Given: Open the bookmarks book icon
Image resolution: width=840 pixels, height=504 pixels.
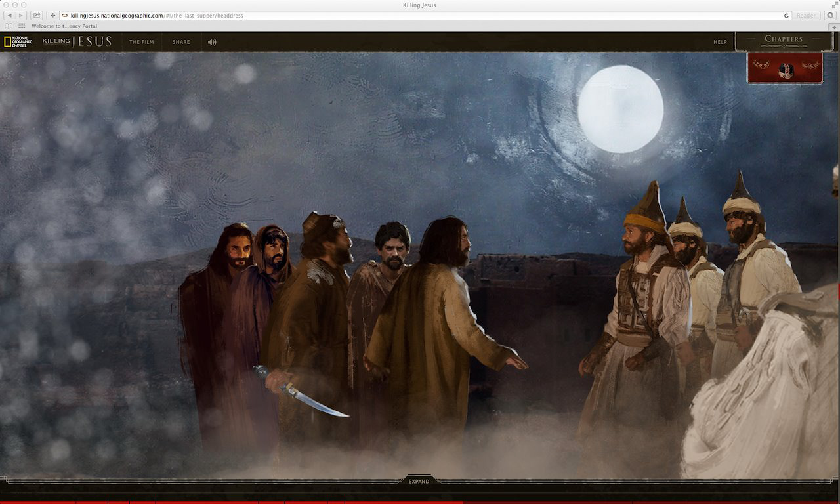Looking at the screenshot, I should (9, 26).
